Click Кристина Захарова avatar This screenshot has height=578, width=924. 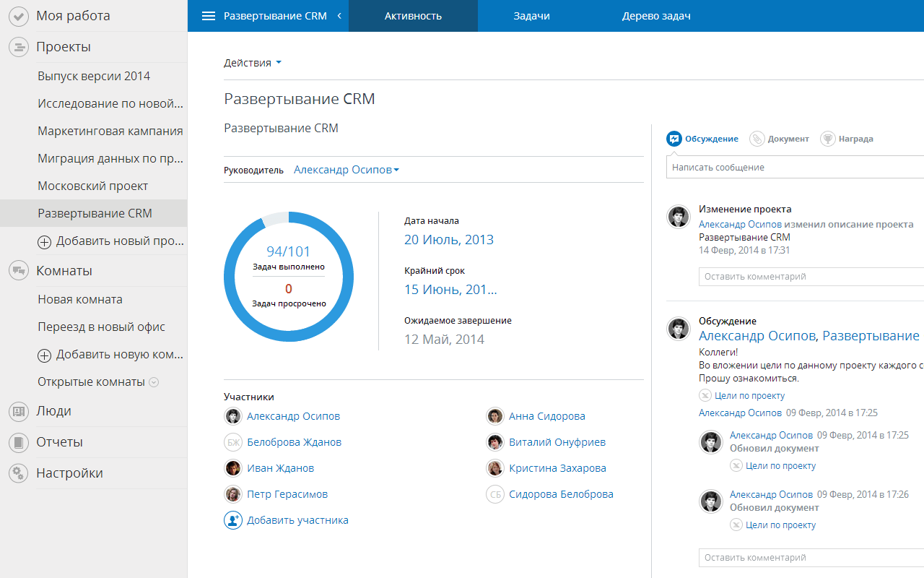pos(494,468)
